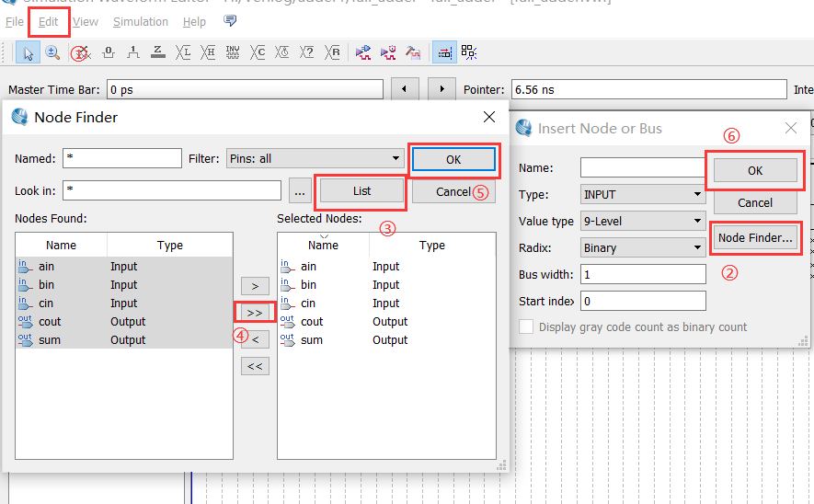Image resolution: width=814 pixels, height=504 pixels.
Task: Select 'cin' row in Nodes Found
Action: (x=124, y=304)
